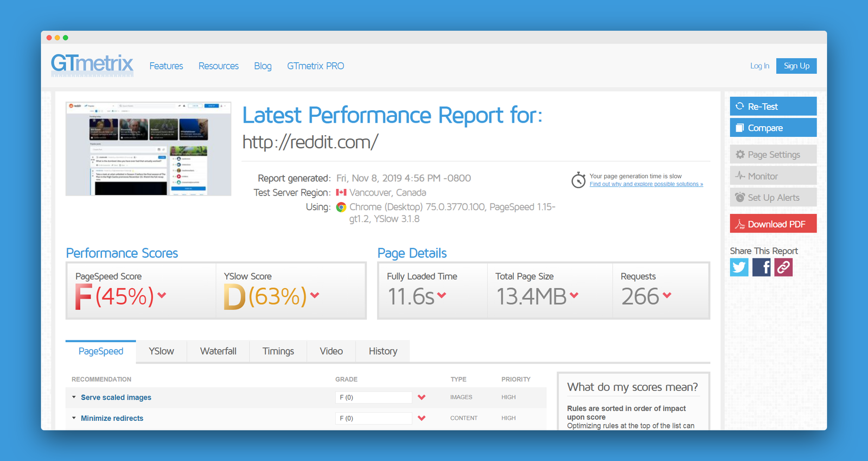
Task: Click the 11.6s fully loaded time value
Action: click(x=411, y=296)
